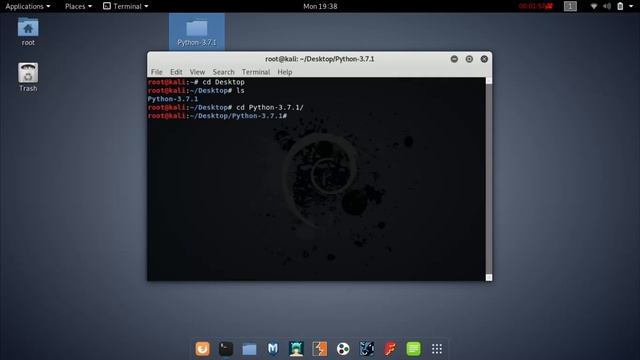Maximize the terminal window

pyautogui.click(x=469, y=59)
